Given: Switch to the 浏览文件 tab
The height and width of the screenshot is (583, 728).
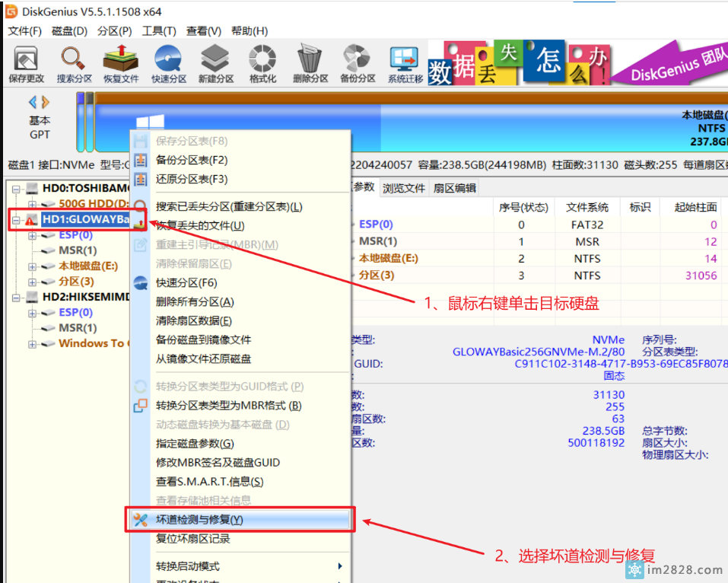Looking at the screenshot, I should click(404, 188).
